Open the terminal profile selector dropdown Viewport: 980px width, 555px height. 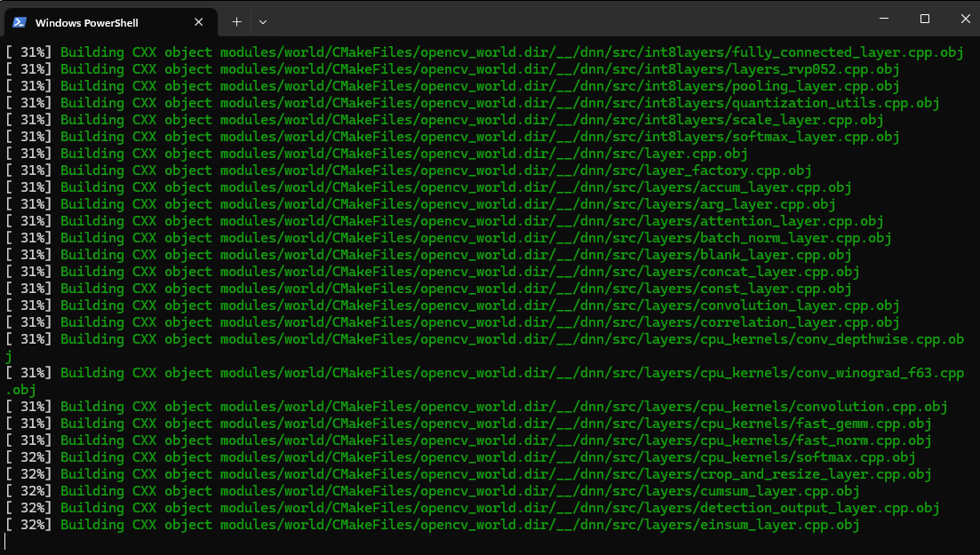click(x=263, y=21)
